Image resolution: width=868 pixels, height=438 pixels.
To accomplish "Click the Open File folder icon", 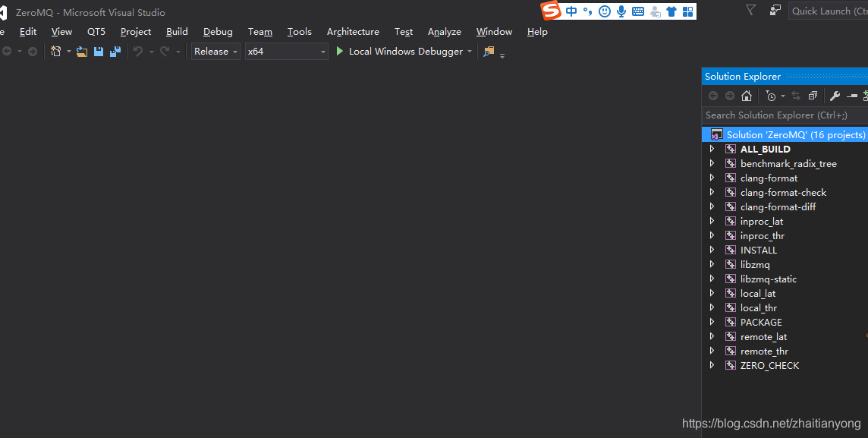I will (82, 52).
